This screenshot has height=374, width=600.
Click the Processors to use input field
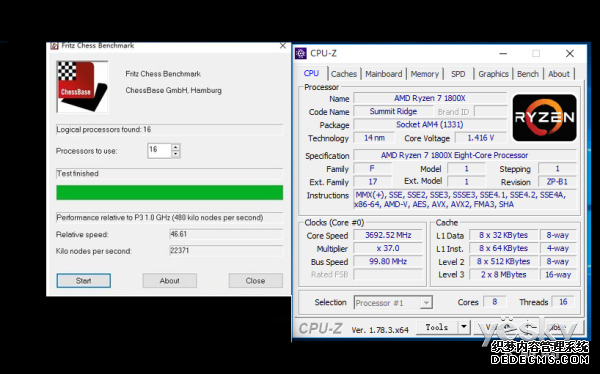point(159,150)
